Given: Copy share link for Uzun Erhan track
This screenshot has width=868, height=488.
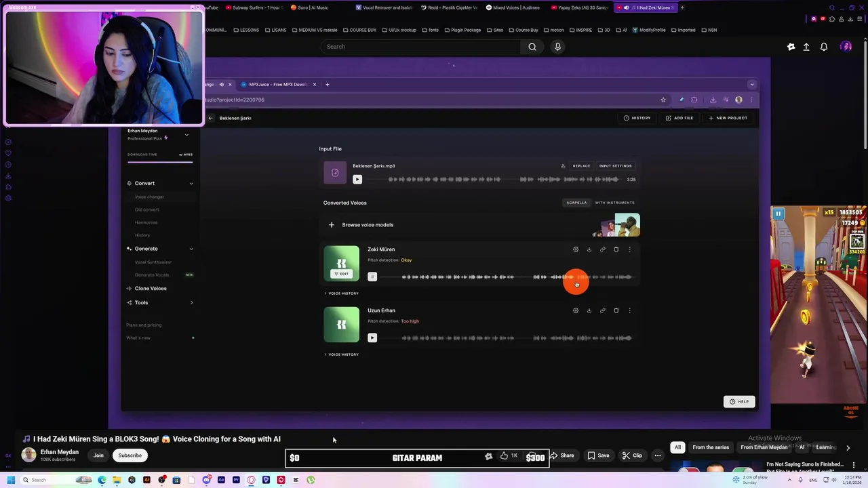Looking at the screenshot, I should [603, 310].
